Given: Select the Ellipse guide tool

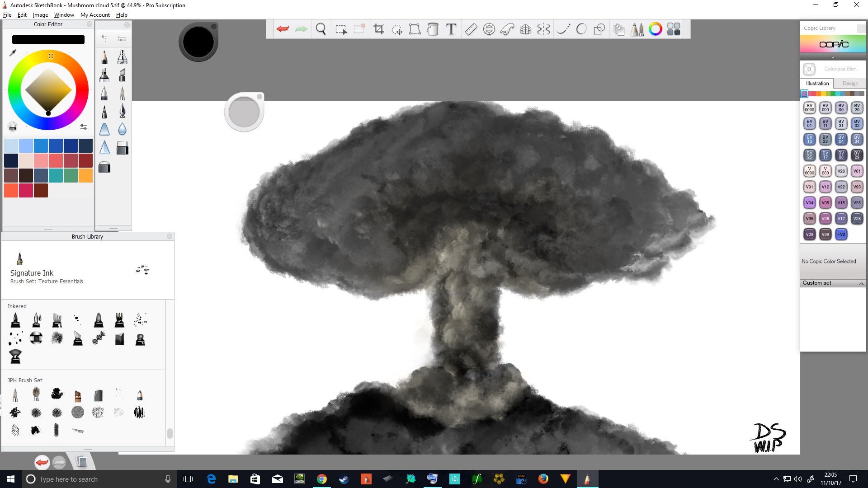Looking at the screenshot, I should tap(489, 29).
